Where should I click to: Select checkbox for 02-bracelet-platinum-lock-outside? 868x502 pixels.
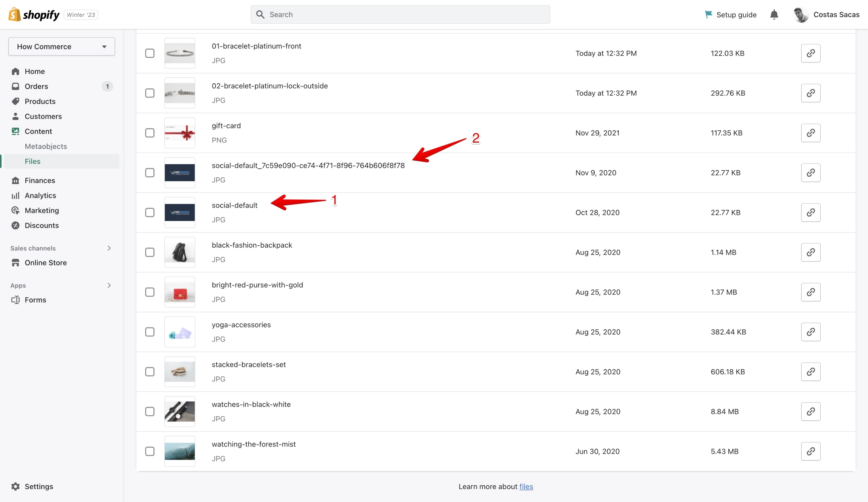point(149,93)
